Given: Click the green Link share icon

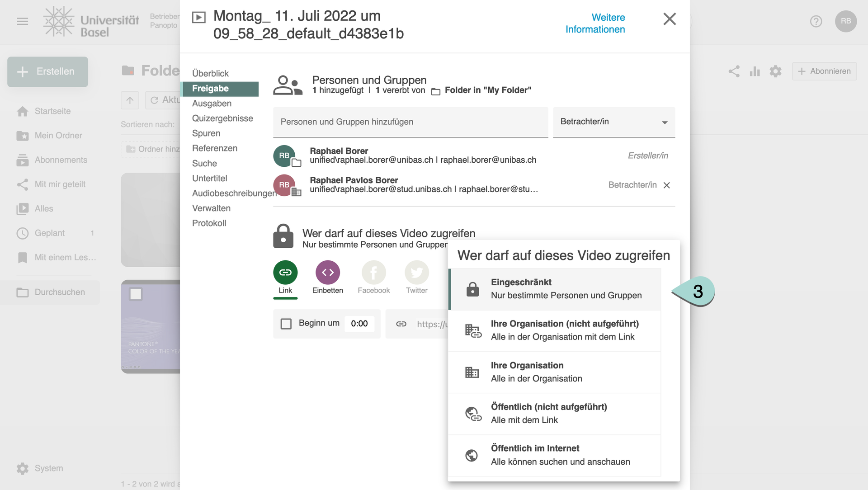Looking at the screenshot, I should tap(285, 273).
